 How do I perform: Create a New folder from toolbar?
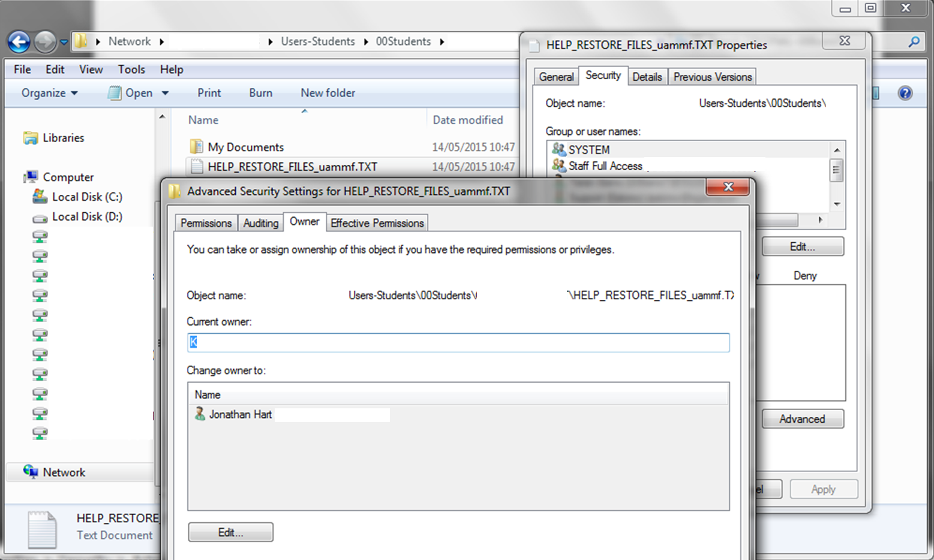328,93
